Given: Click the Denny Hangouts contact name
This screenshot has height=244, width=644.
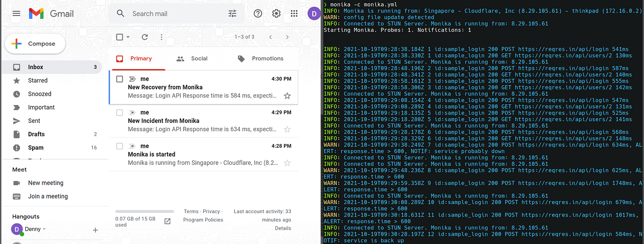Looking at the screenshot, I should click(x=33, y=229).
